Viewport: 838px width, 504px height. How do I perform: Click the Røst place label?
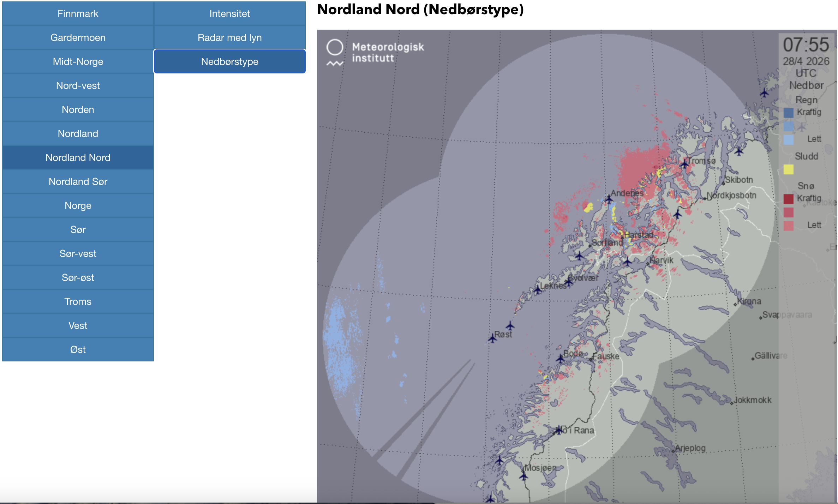tap(503, 334)
